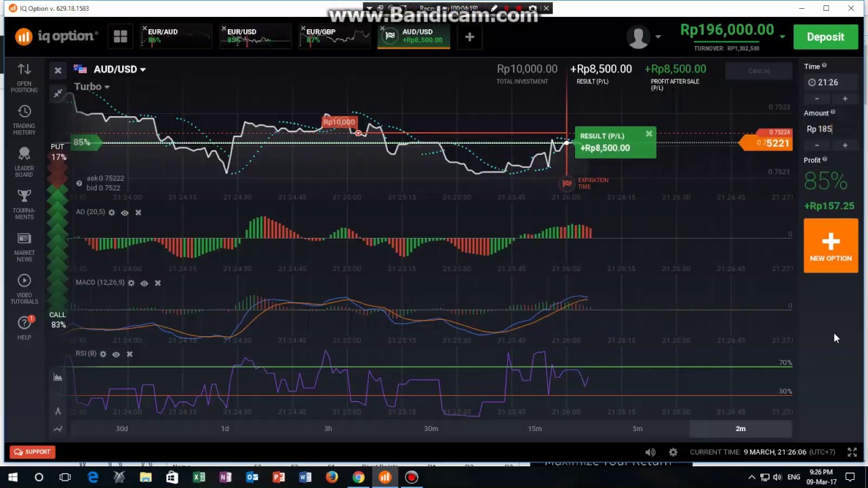Open platform settings gear at bottom
The image size is (868, 488).
(673, 452)
